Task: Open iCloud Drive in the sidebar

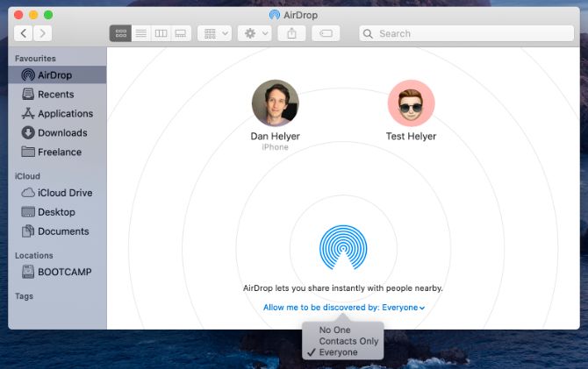Action: pos(64,193)
